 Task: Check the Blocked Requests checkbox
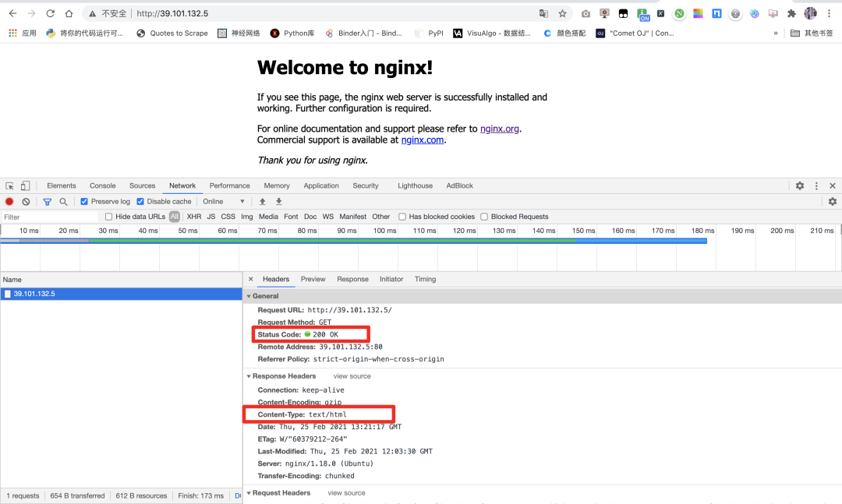tap(484, 217)
